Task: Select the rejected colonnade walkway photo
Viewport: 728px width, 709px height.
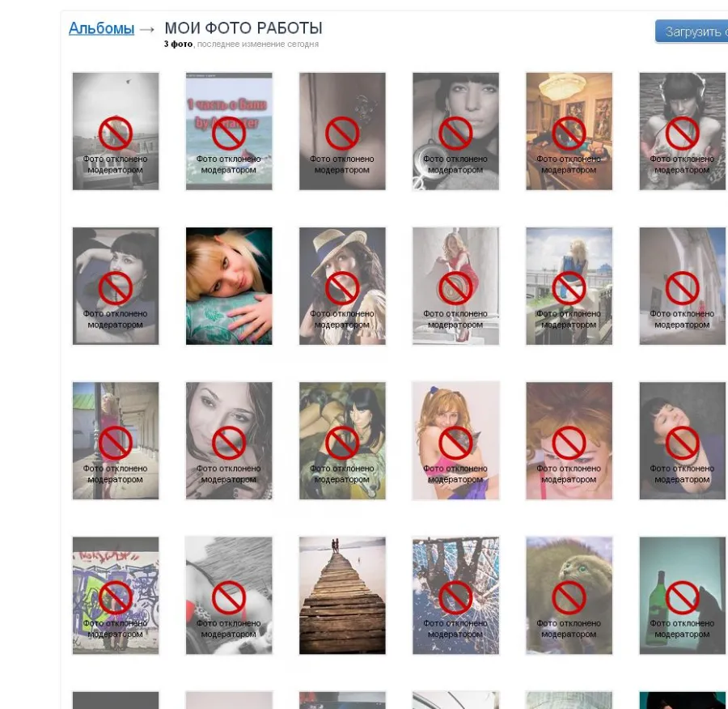Action: [x=116, y=440]
